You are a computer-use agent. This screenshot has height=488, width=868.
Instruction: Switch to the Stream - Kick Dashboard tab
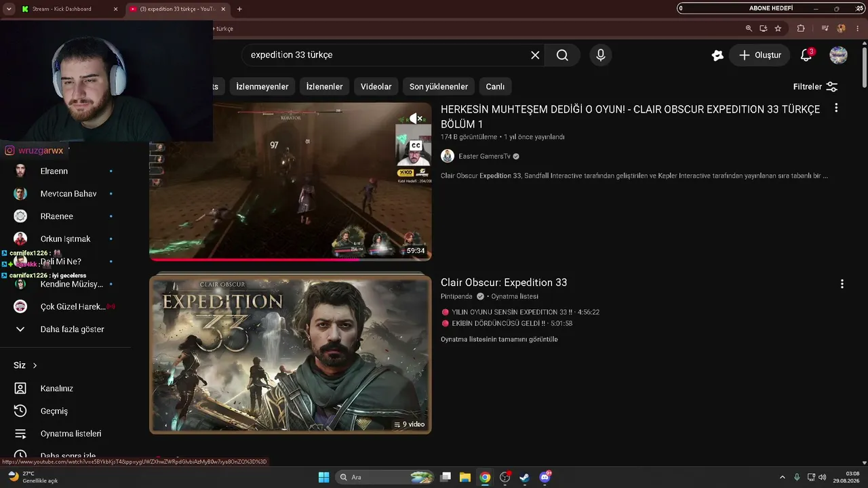68,9
